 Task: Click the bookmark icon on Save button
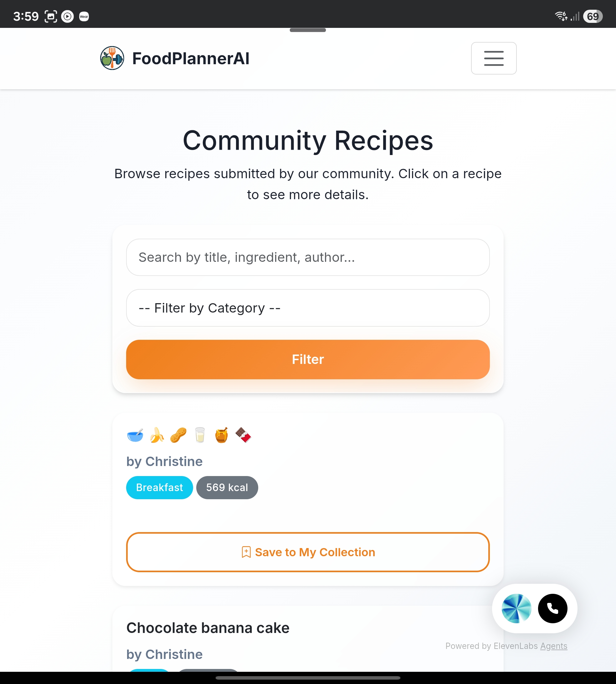246,552
